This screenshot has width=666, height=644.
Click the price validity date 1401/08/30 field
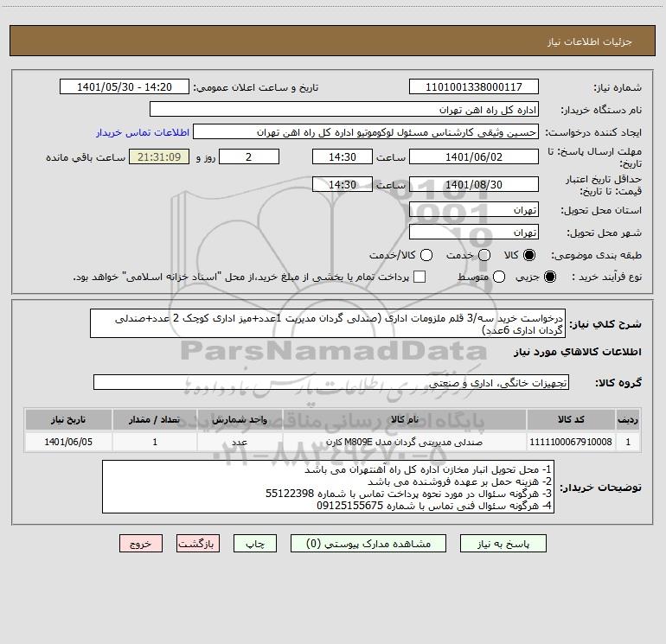pos(474,184)
